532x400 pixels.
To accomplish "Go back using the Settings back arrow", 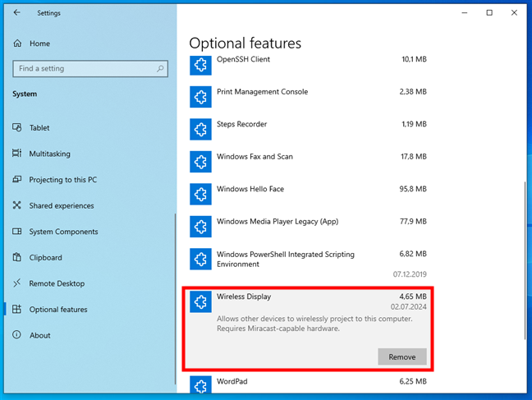I will (x=16, y=13).
